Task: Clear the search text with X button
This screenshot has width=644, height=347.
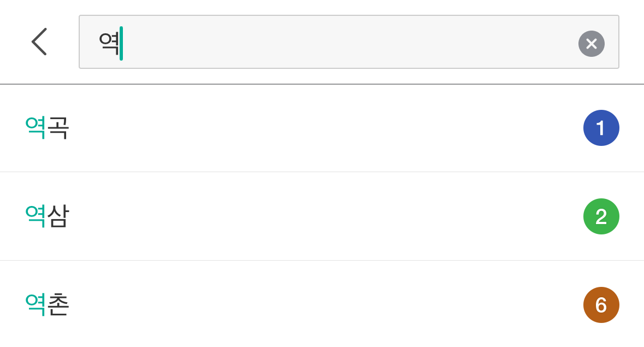Action: 591,44
